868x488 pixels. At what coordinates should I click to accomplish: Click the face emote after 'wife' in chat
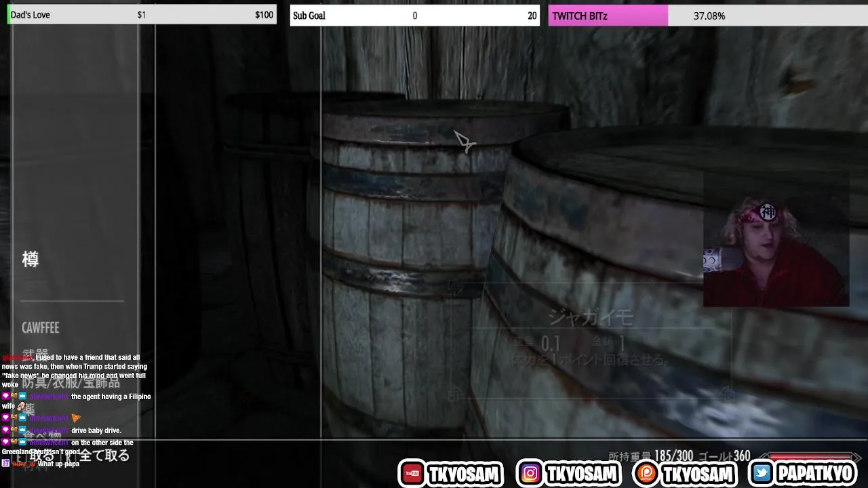(22, 406)
